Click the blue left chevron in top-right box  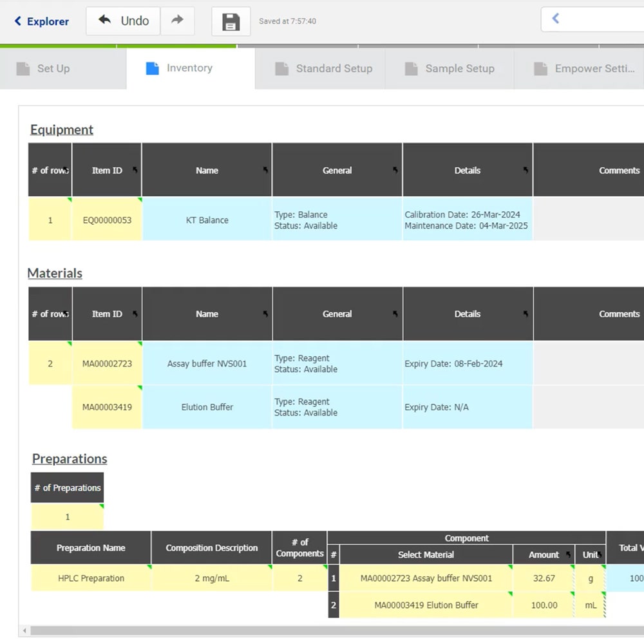tap(556, 19)
